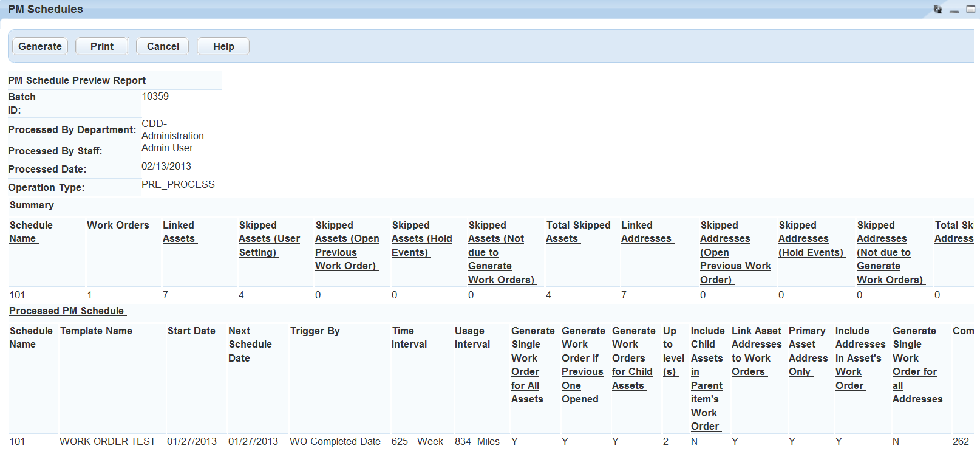
Task: Click Total Skipped Assets column header
Action: [577, 232]
